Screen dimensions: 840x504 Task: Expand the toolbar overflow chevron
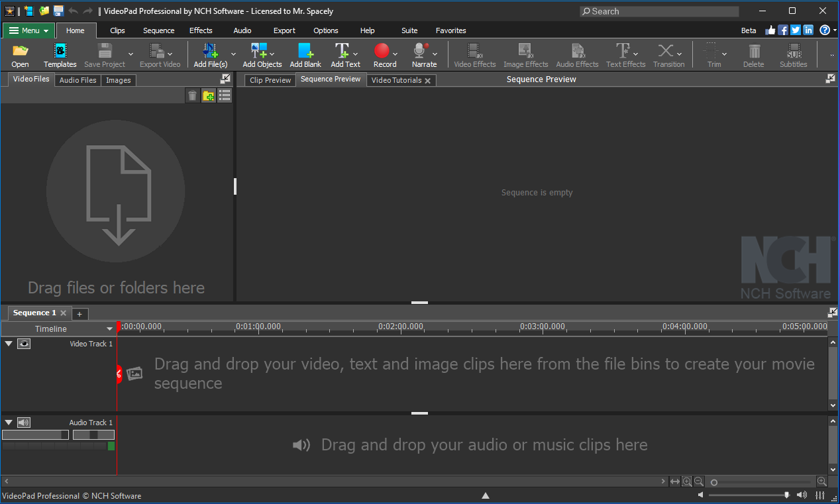[832, 55]
